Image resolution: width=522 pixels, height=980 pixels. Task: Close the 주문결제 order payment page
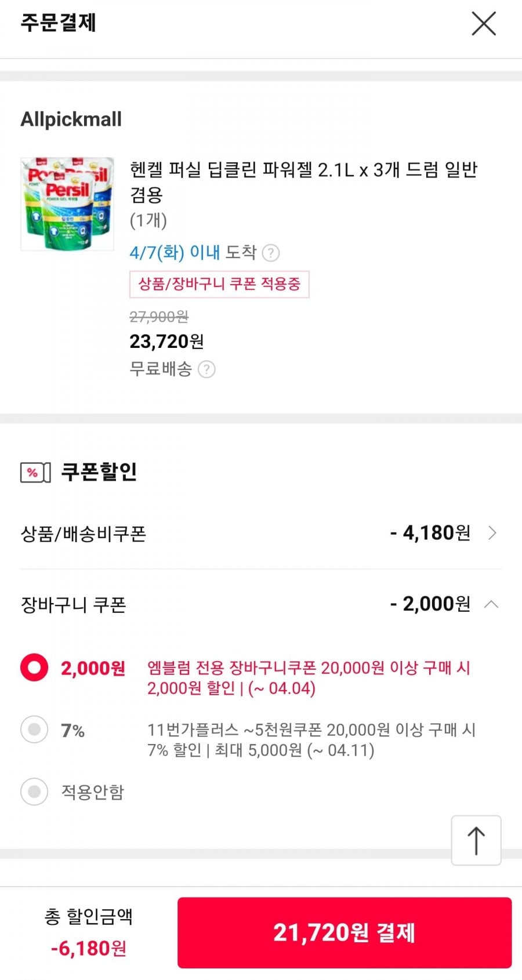pos(483,24)
